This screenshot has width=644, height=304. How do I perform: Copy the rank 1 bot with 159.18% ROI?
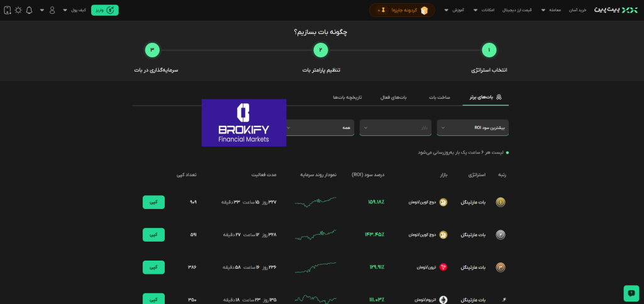click(x=153, y=202)
